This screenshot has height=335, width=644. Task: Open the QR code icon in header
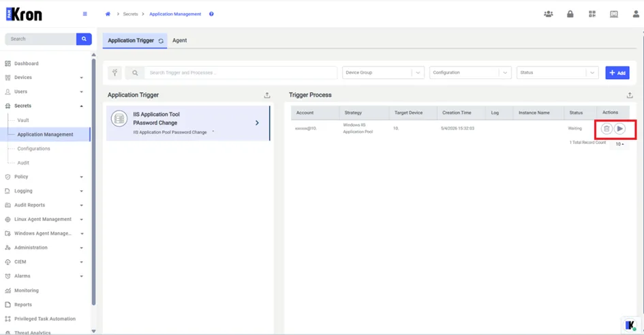[592, 14]
